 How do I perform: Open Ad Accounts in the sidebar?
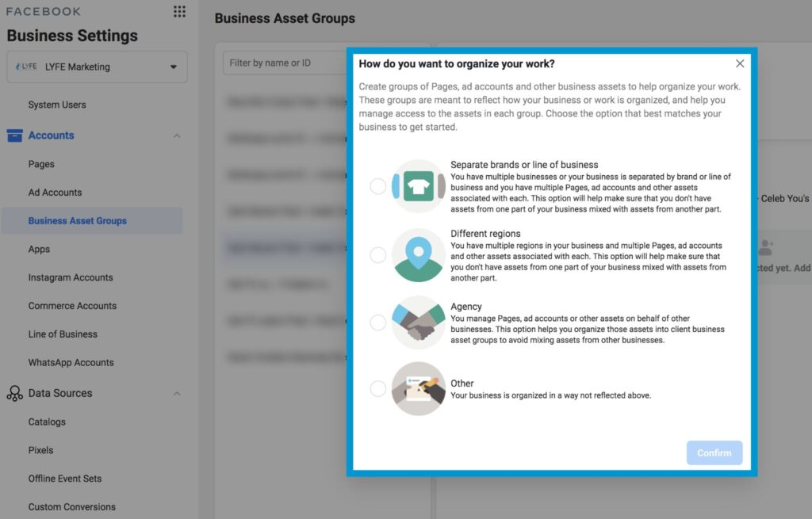click(x=55, y=193)
